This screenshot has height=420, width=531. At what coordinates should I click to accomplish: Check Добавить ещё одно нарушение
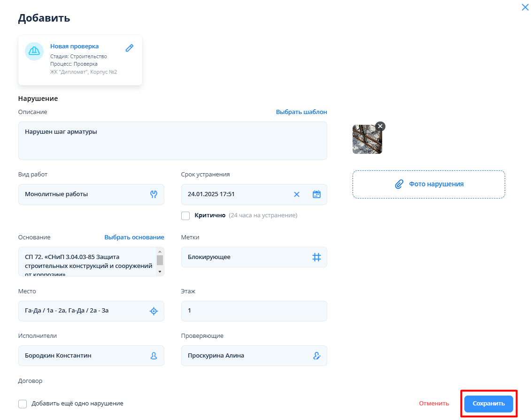(23, 404)
